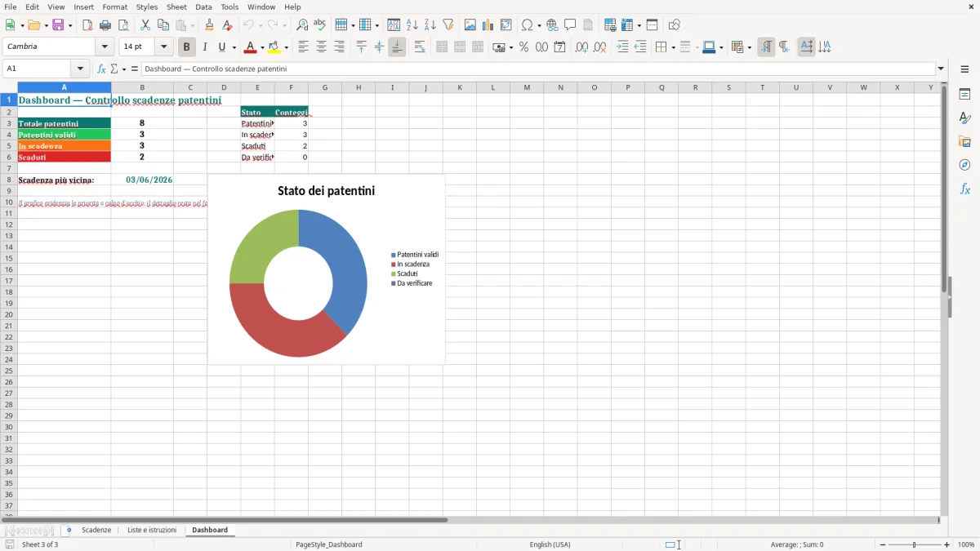This screenshot has height=551, width=980.
Task: Click Split Window icon
Action: tap(653, 25)
